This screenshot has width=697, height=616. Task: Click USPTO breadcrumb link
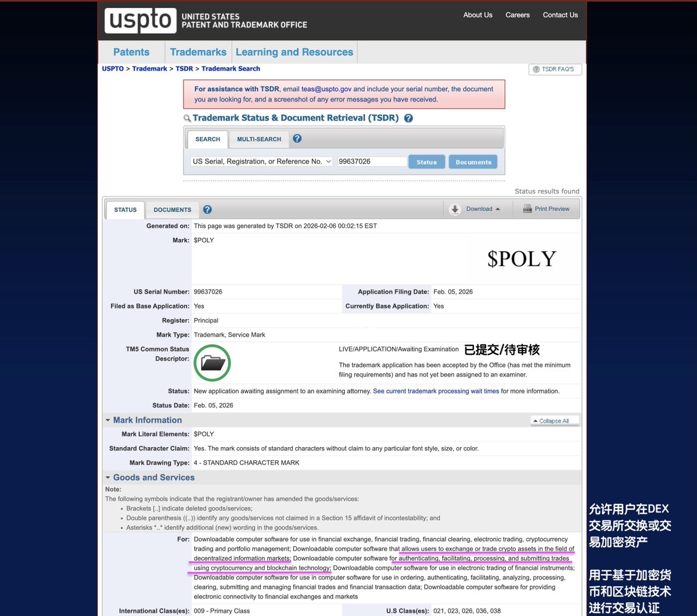113,69
